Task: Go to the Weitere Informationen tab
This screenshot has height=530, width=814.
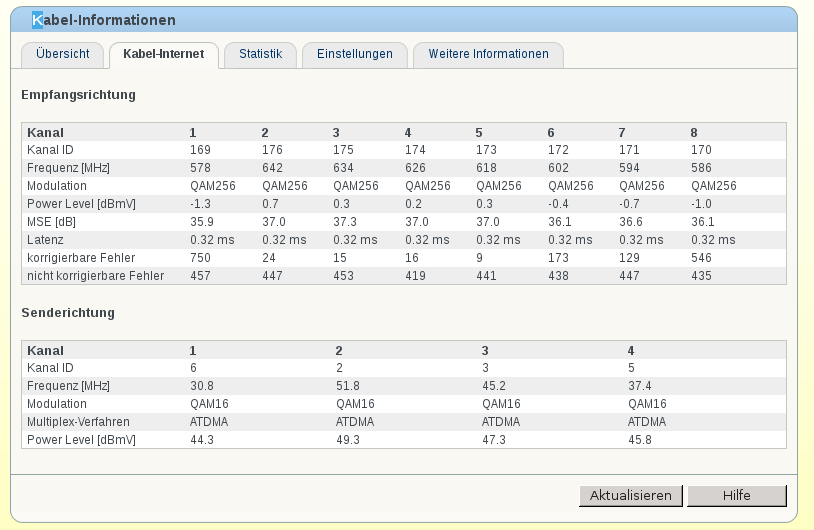Action: click(x=489, y=54)
